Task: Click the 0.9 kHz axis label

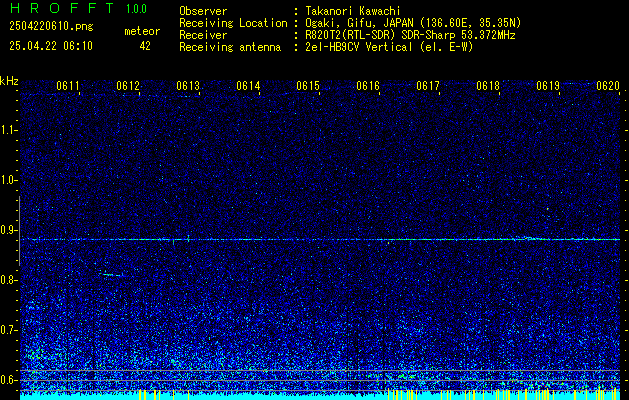Action: pyautogui.click(x=8, y=230)
